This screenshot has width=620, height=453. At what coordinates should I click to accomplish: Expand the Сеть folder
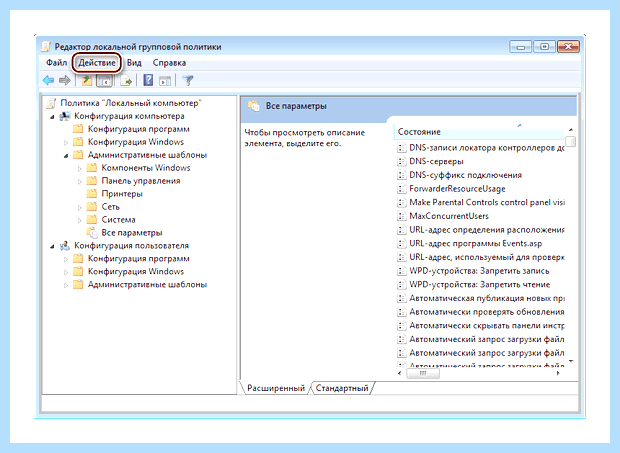click(x=79, y=207)
